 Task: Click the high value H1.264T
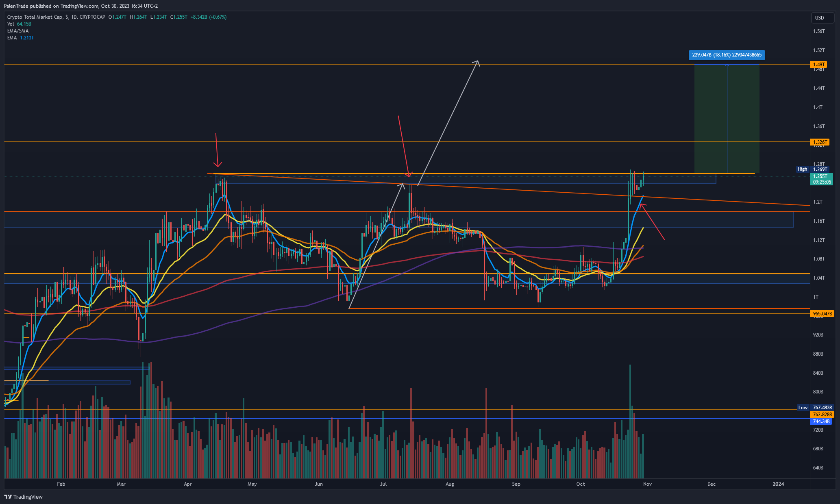[138, 17]
